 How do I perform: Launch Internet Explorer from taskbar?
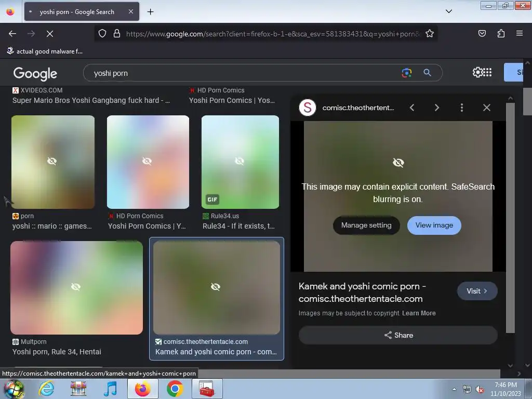pyautogui.click(x=46, y=389)
